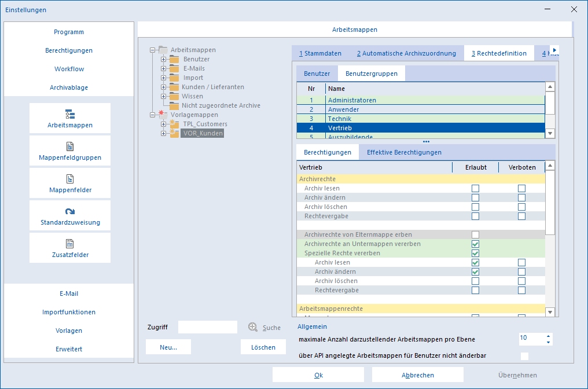Expand the Benutzer tree node
This screenshot has height=389, width=588.
click(x=164, y=59)
